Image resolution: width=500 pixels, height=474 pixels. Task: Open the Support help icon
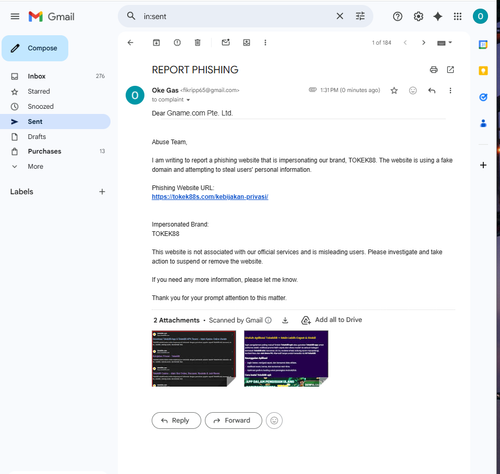[397, 16]
